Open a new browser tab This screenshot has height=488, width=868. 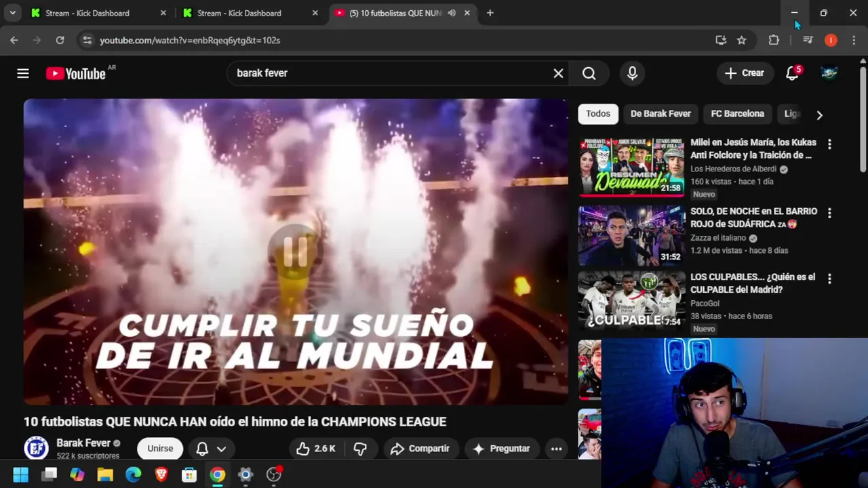pyautogui.click(x=490, y=13)
